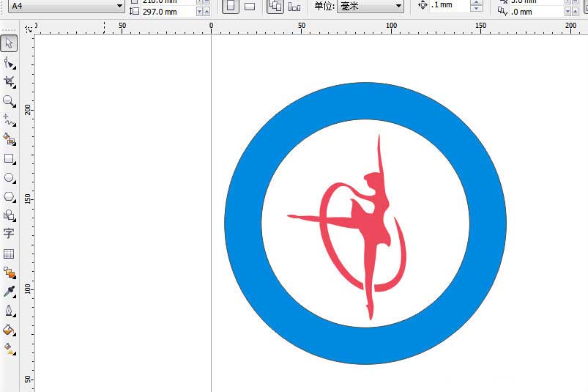This screenshot has width=588, height=392.
Task: Activate the Crop tool
Action: click(9, 82)
